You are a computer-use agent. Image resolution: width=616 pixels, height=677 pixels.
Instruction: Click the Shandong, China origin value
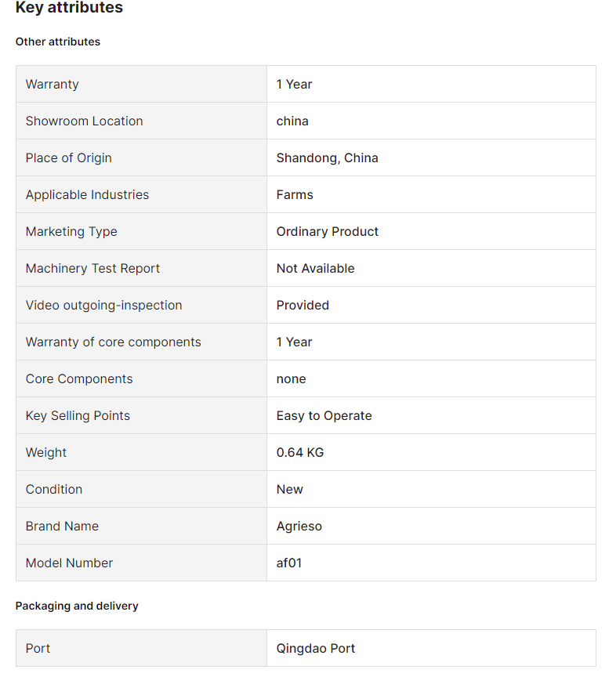pos(327,158)
